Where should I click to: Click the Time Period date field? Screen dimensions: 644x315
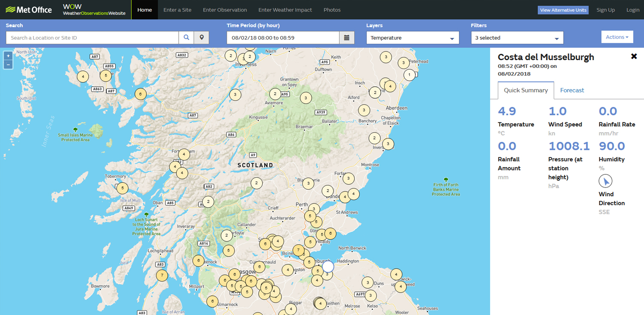point(283,38)
